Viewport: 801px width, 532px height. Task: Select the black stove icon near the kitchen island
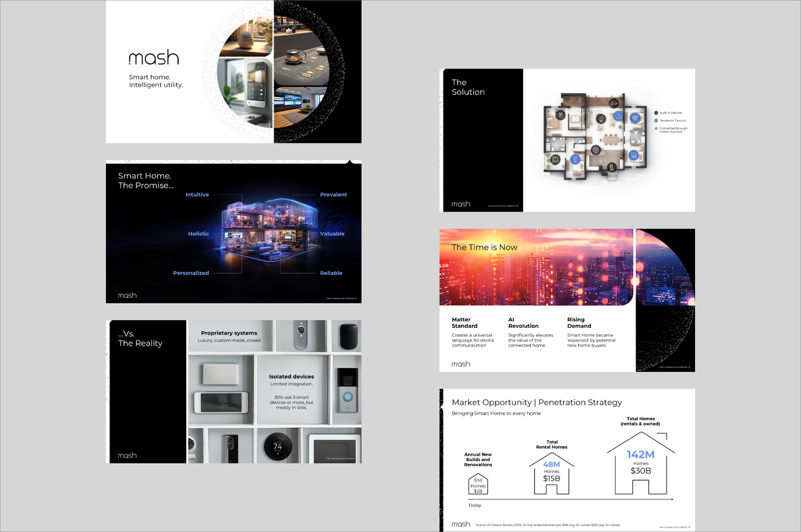596,150
